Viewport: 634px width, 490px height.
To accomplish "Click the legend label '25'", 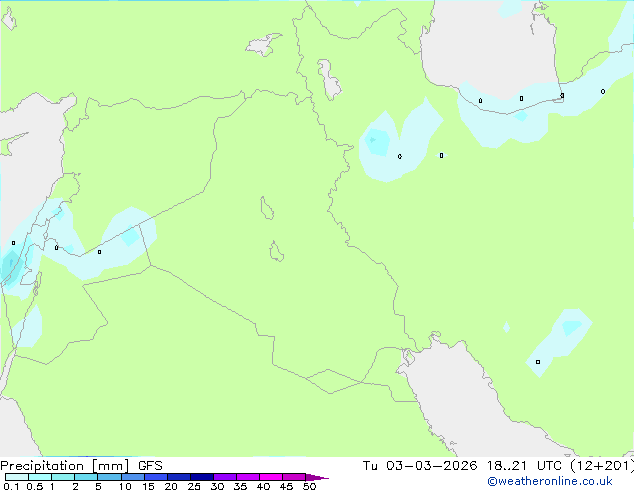I will click(194, 486).
